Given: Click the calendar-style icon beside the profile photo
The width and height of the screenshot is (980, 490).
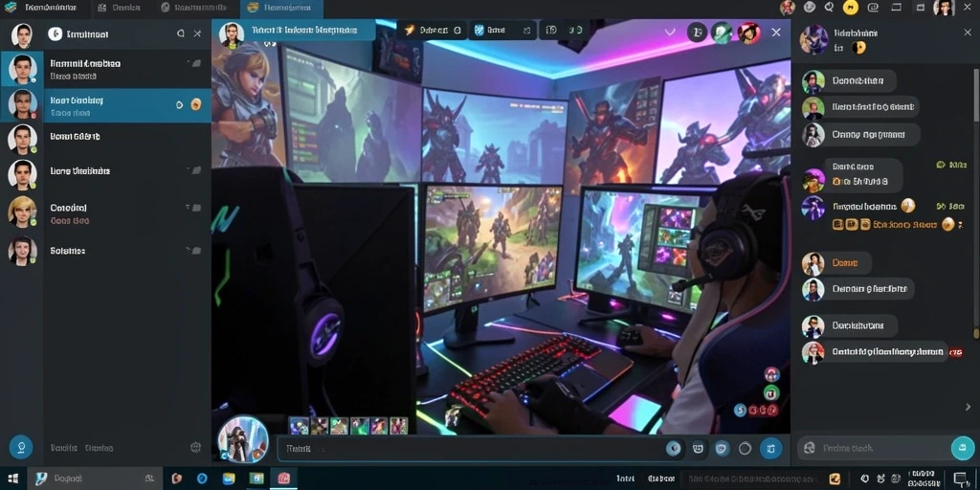Looking at the screenshot, I should [920, 8].
